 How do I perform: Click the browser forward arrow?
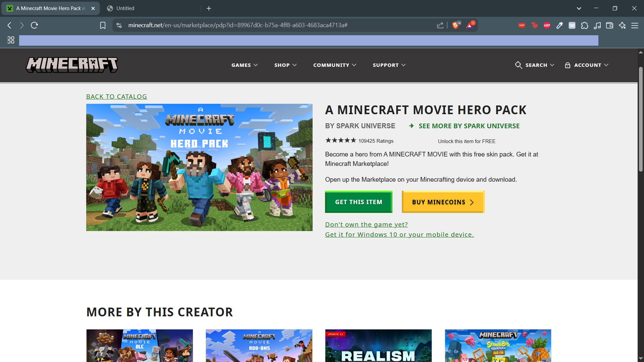click(x=22, y=25)
